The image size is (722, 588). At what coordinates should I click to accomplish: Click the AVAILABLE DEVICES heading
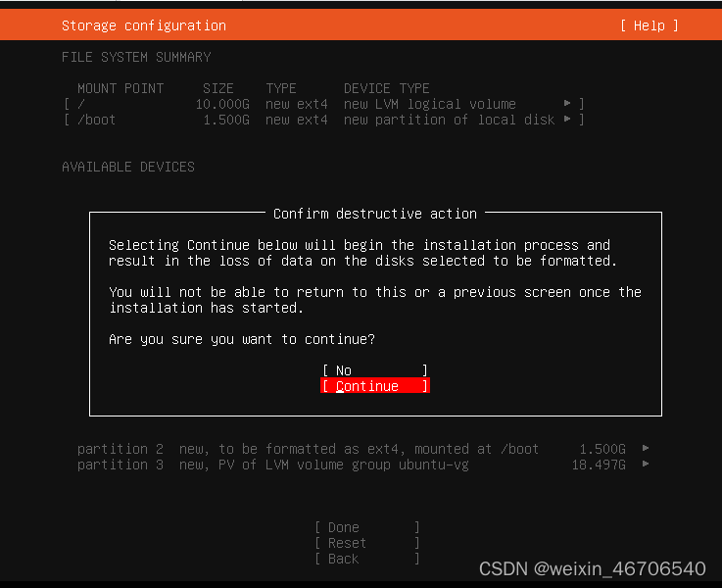coord(128,167)
